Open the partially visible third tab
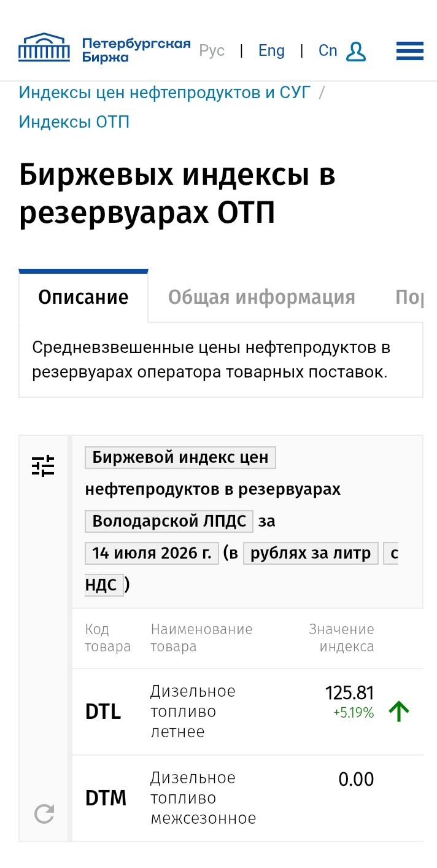This screenshot has width=437, height=868. [x=409, y=297]
